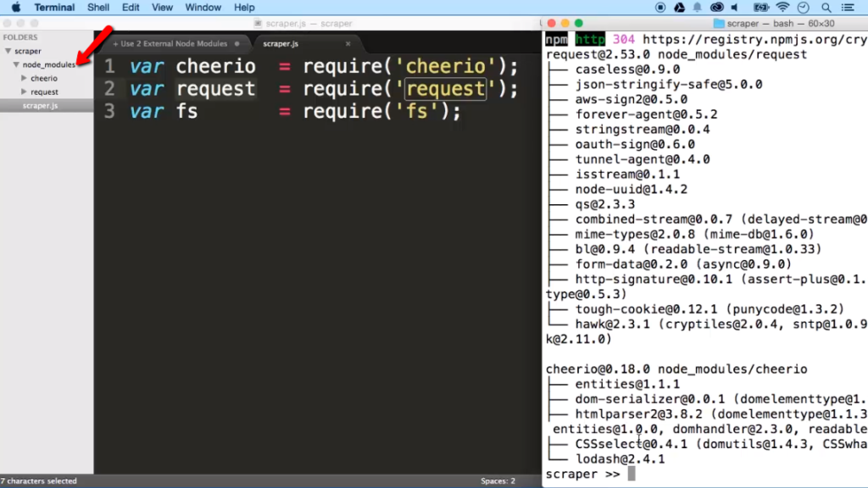Click the variable name cheerio
This screenshot has width=868, height=488.
tap(215, 66)
